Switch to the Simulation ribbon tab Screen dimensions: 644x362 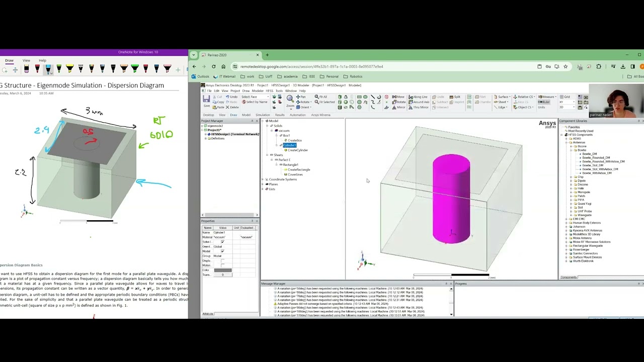[x=263, y=115]
